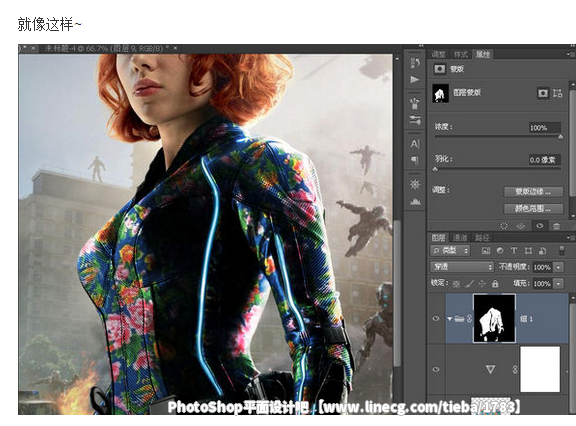The image size is (576, 426).
Task: Click the canvas vertical scrollbar
Action: point(397,293)
